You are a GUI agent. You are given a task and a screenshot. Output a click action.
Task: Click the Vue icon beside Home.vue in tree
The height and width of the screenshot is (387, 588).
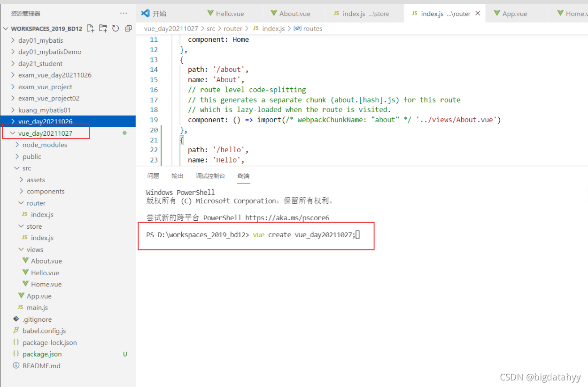[25, 284]
